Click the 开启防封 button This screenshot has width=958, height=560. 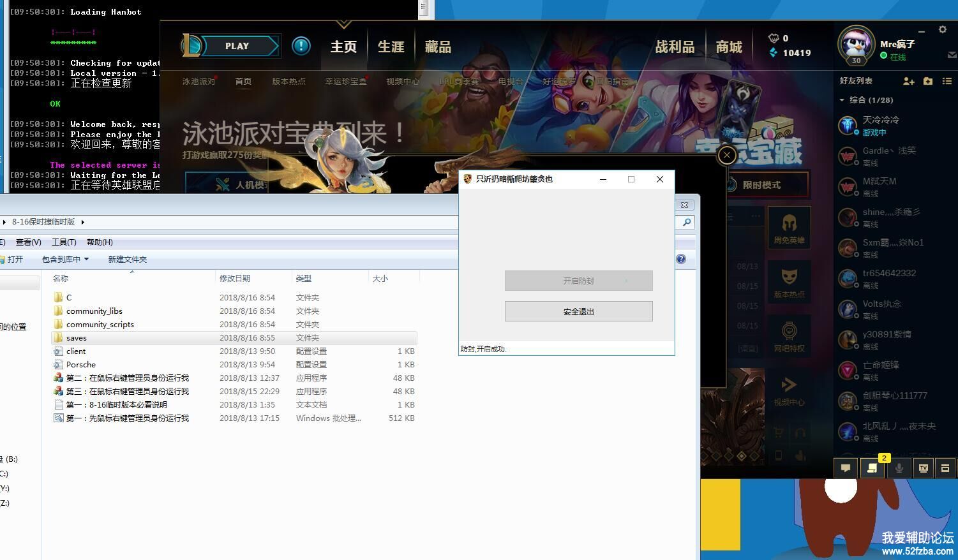click(x=578, y=281)
